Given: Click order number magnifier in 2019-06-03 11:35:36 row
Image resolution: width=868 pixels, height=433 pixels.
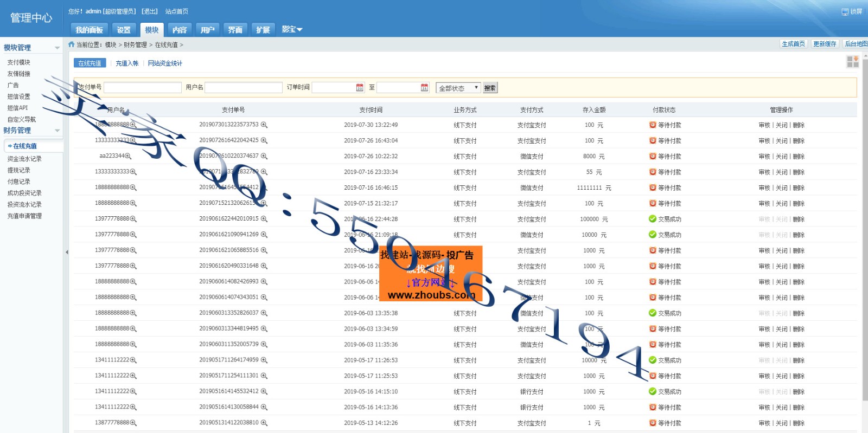Looking at the screenshot, I should click(264, 345).
